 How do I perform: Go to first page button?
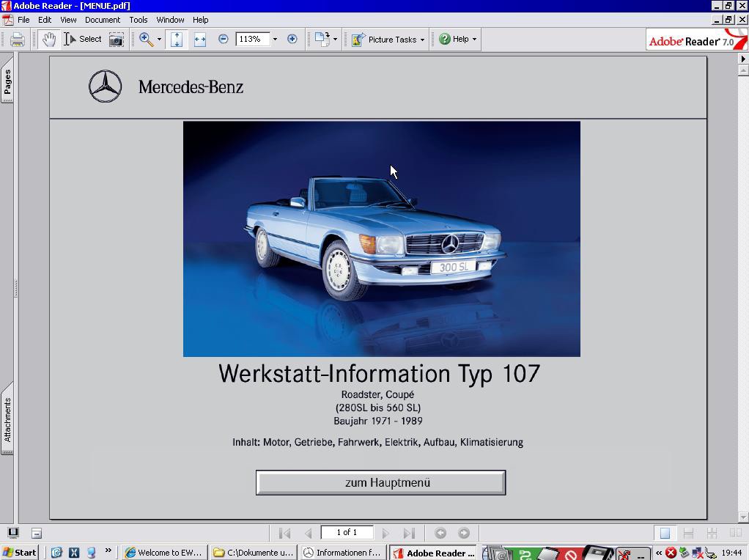tap(284, 533)
